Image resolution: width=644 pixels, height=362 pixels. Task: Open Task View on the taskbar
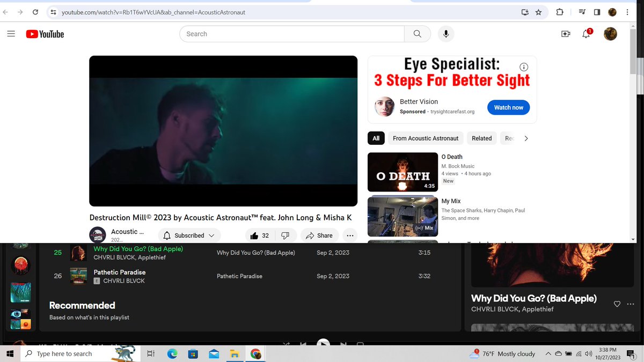point(151,354)
